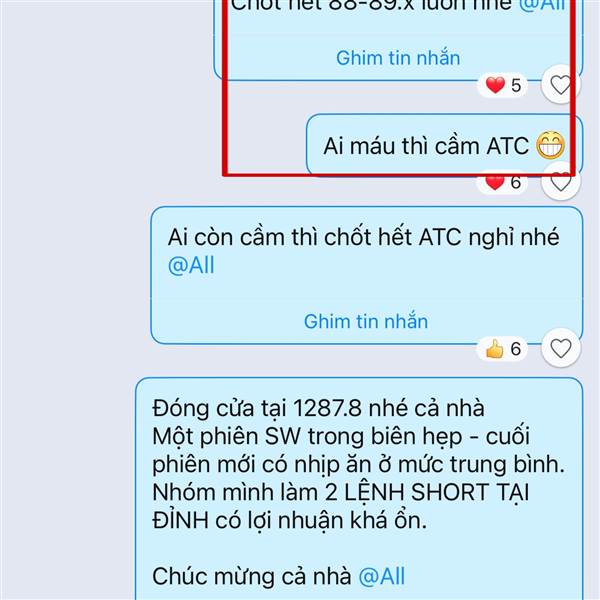Screen dimensions: 600x600
Task: Tap the empty heart beside the thumbs-up reaction
Action: pyautogui.click(x=561, y=348)
